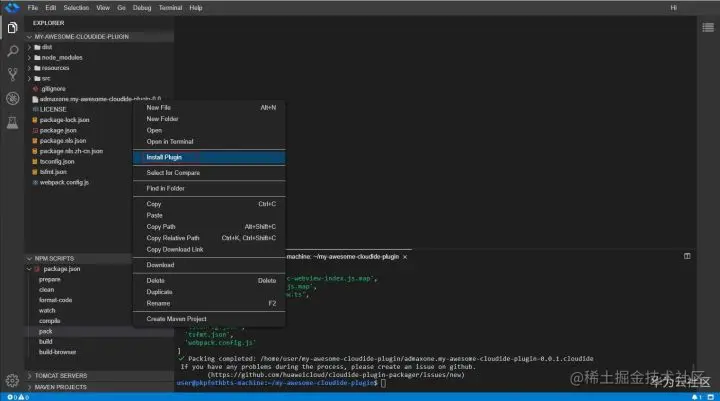Screen dimensions: 720x401
Task: Choose Download in context menu
Action: tap(209, 265)
